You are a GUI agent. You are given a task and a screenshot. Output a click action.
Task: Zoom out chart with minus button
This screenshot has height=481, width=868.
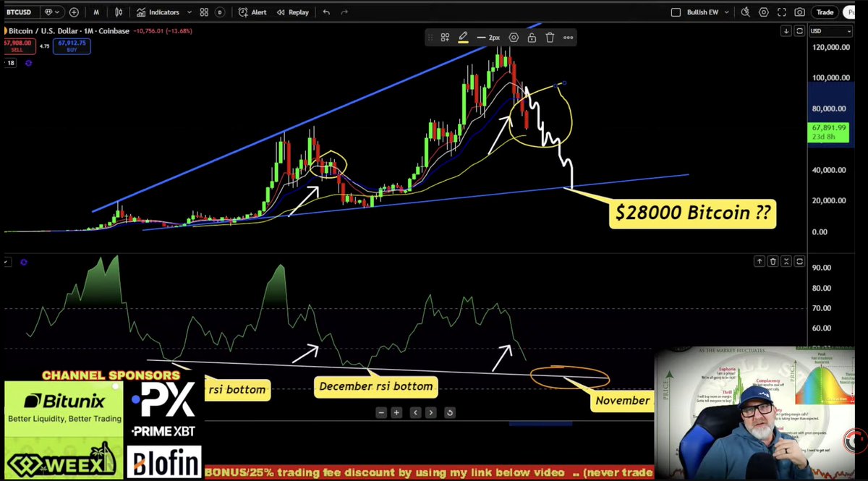381,412
